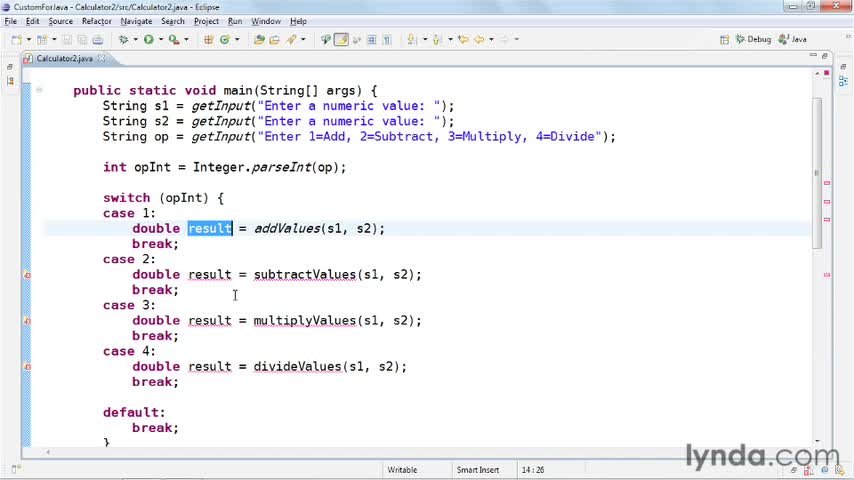This screenshot has height=480, width=854.
Task: Open the Navigate menu
Action: tap(136, 21)
